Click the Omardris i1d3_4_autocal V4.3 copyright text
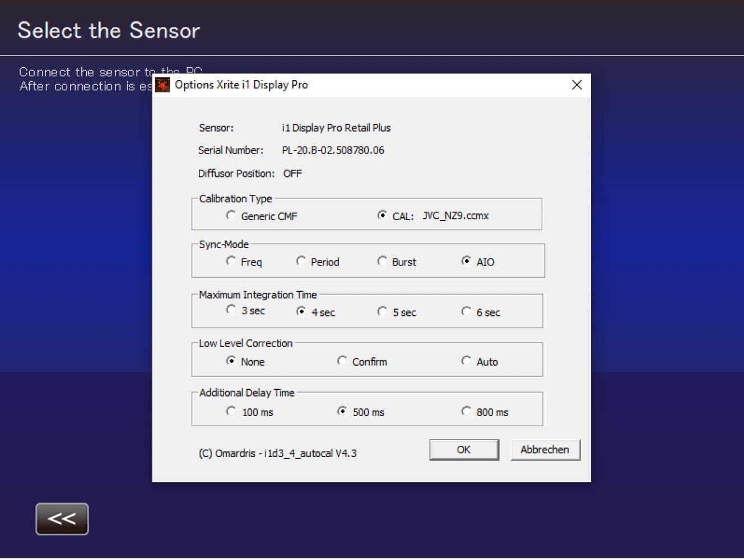This screenshot has height=560, width=744. [x=277, y=453]
